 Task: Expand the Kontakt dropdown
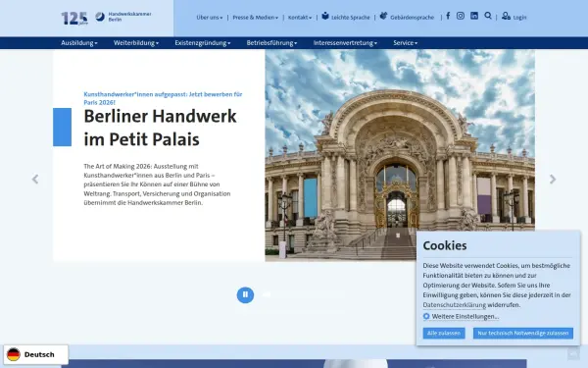(x=300, y=18)
